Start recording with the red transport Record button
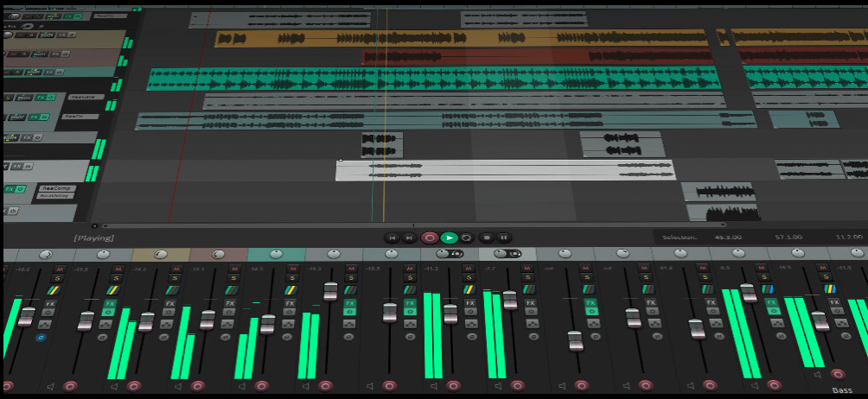 click(430, 238)
